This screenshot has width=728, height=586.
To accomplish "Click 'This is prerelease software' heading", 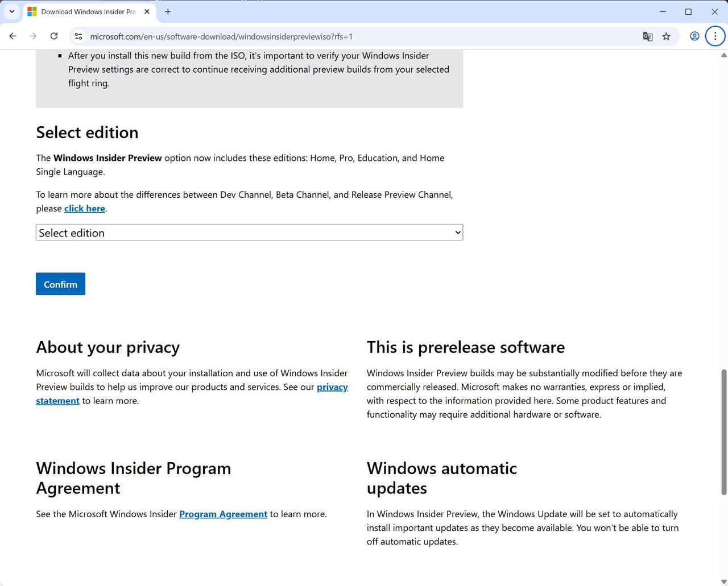I will click(466, 347).
